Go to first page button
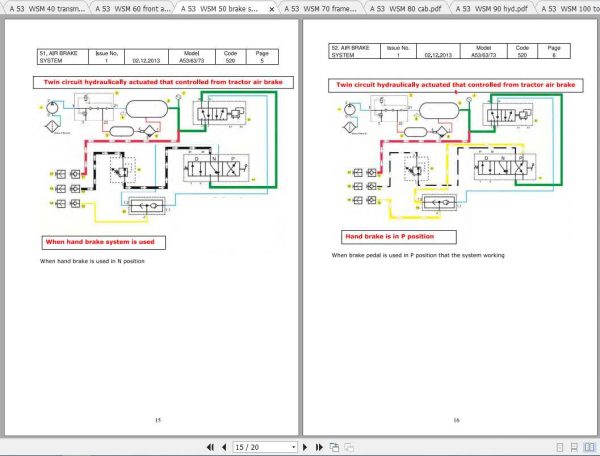The image size is (600, 456). pos(210,447)
